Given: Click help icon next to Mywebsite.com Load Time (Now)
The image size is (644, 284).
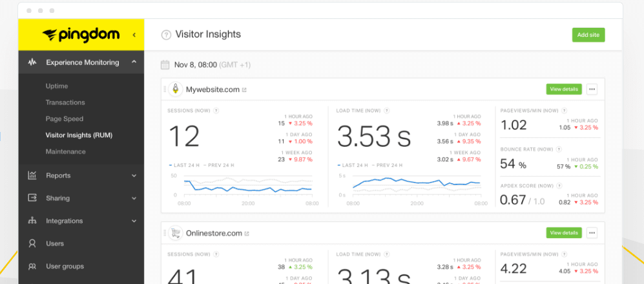Looking at the screenshot, I should coord(386,111).
